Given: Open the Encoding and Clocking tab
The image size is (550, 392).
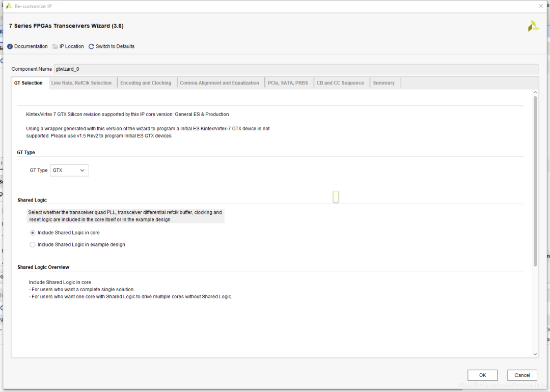Looking at the screenshot, I should point(146,83).
